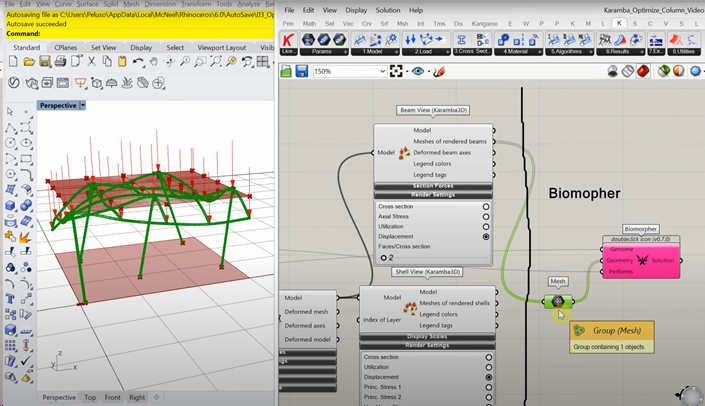Click the red shaded preview mode icon
The width and height of the screenshot is (705, 406).
pos(643,71)
